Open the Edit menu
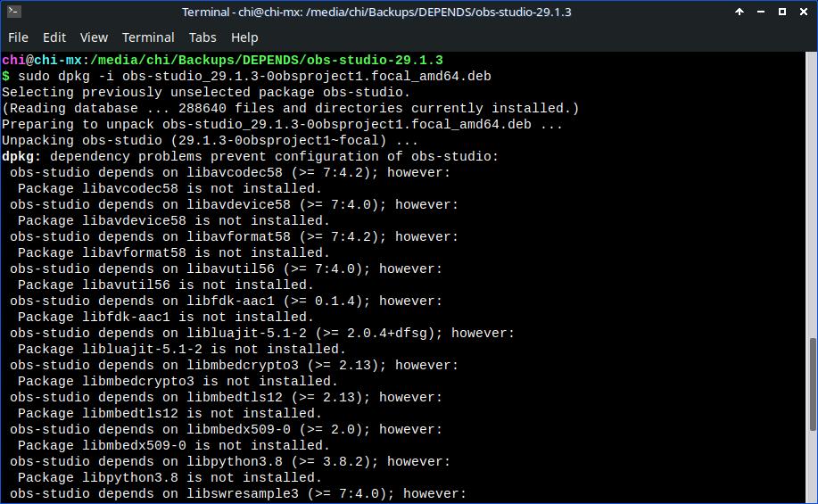The width and height of the screenshot is (818, 504). click(x=54, y=37)
